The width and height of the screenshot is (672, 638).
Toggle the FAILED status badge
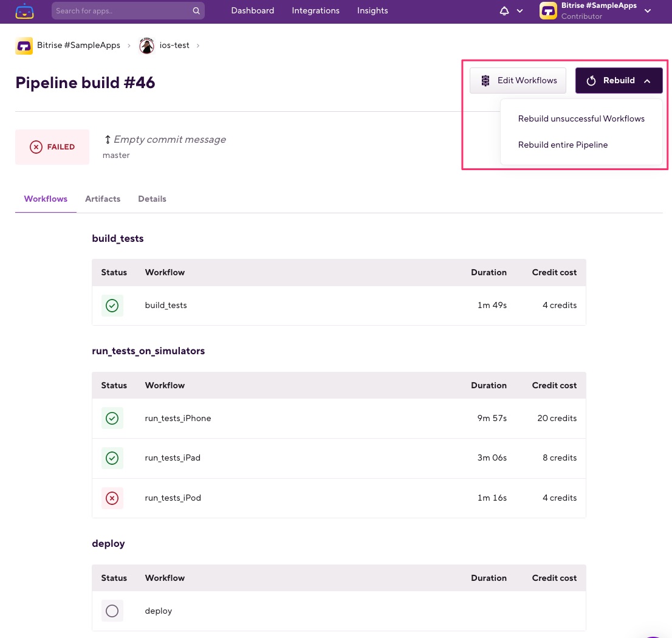(52, 146)
